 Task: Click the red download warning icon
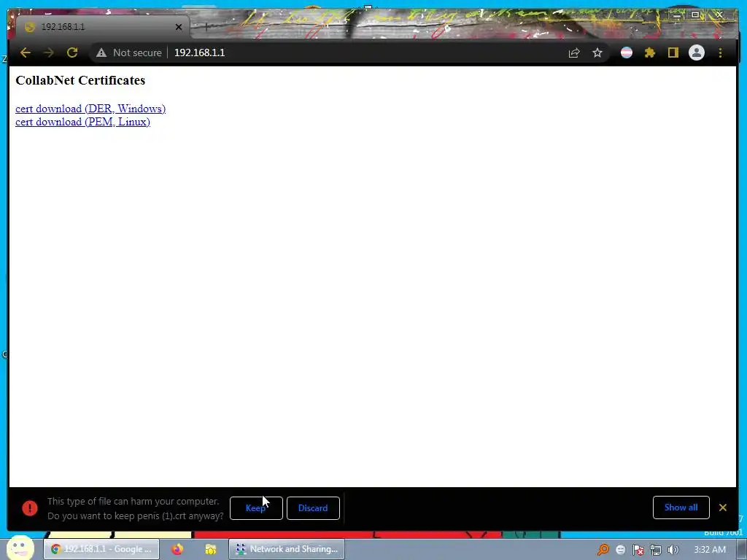click(x=29, y=508)
